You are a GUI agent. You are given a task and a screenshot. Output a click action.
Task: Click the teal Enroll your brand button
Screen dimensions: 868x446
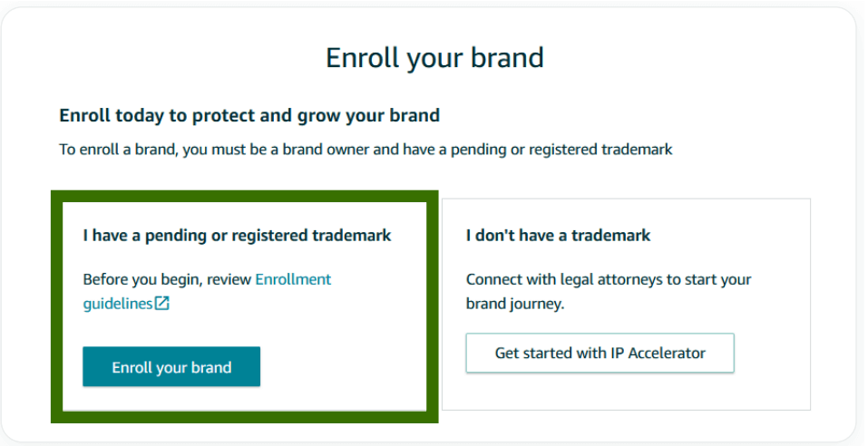click(x=171, y=367)
